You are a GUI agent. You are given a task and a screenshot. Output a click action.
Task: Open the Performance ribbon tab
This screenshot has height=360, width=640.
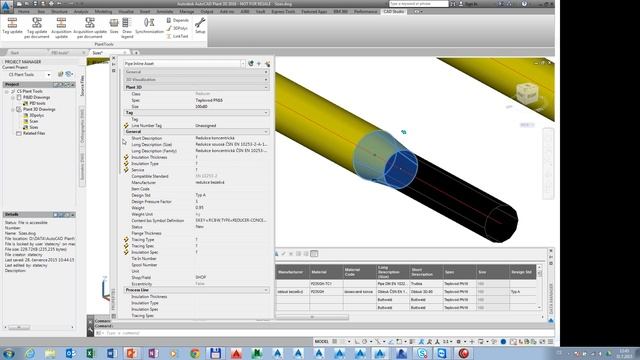click(x=365, y=11)
